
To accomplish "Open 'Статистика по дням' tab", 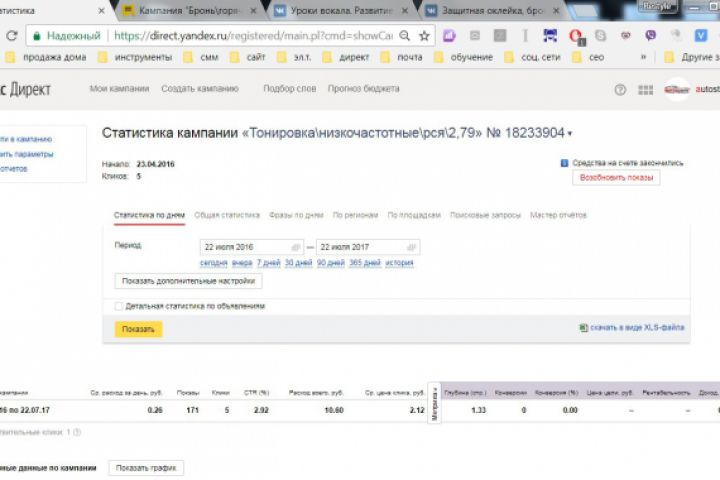I will (x=149, y=215).
